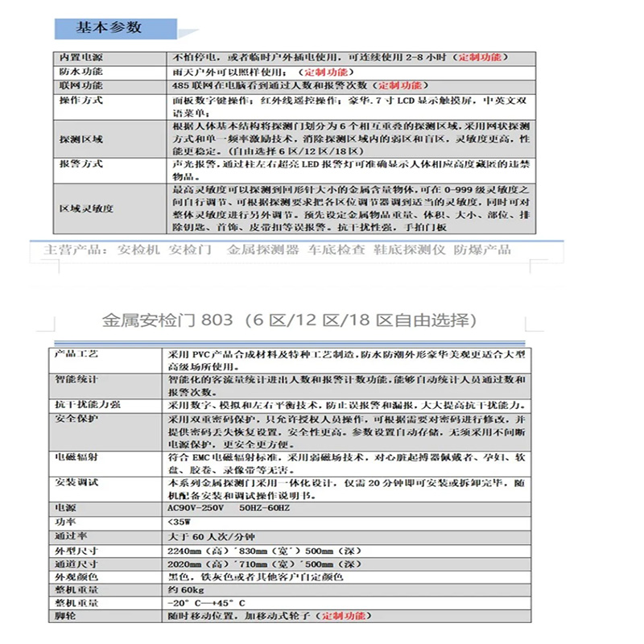
Task: Click the 智能统计 label cell
Action: (x=76, y=378)
